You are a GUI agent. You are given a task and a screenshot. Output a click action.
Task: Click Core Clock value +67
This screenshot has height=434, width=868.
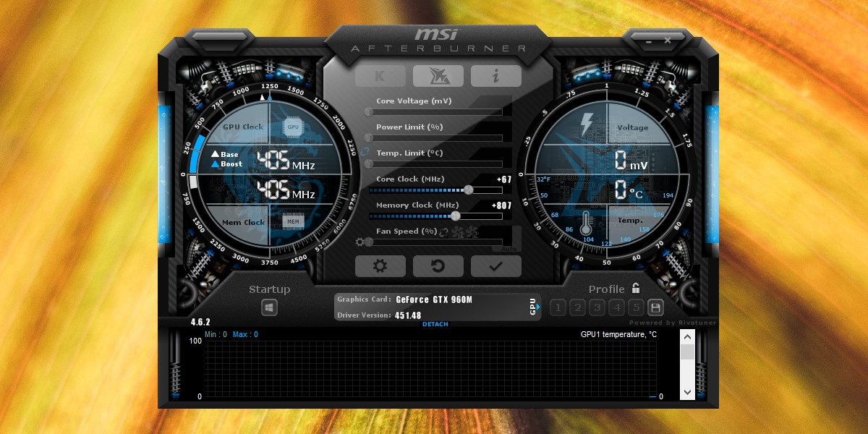pos(504,179)
